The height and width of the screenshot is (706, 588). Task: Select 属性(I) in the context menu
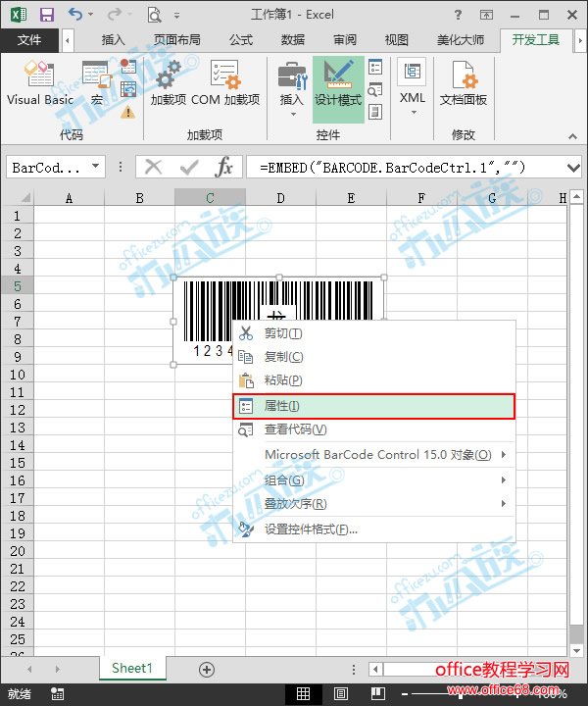click(373, 406)
